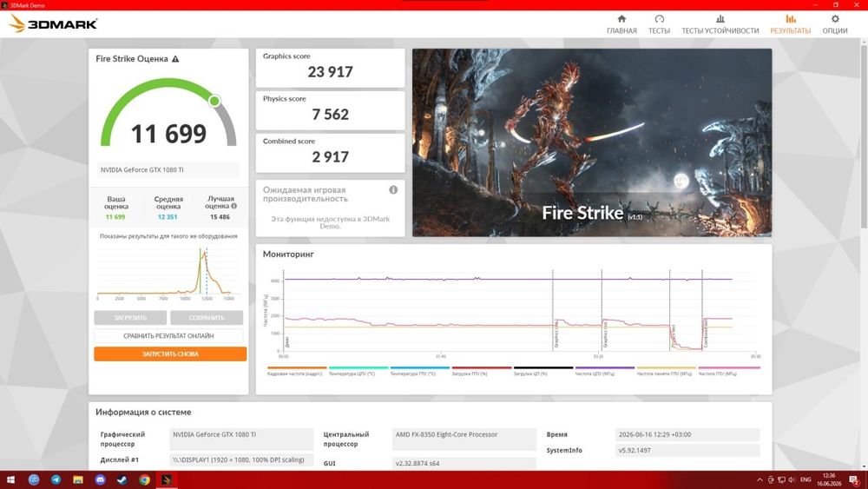Toggle Загрузка ГПУ (%) legend line
The width and height of the screenshot is (868, 489).
point(482,371)
